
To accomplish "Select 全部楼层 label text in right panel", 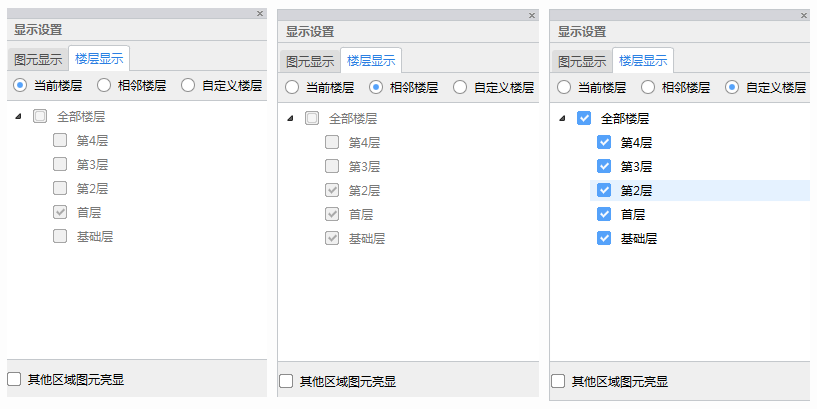I will (x=625, y=118).
